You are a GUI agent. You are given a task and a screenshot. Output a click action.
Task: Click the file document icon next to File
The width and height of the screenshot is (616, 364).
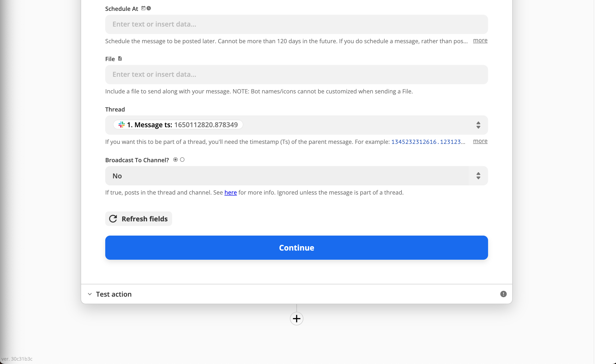[x=120, y=59]
